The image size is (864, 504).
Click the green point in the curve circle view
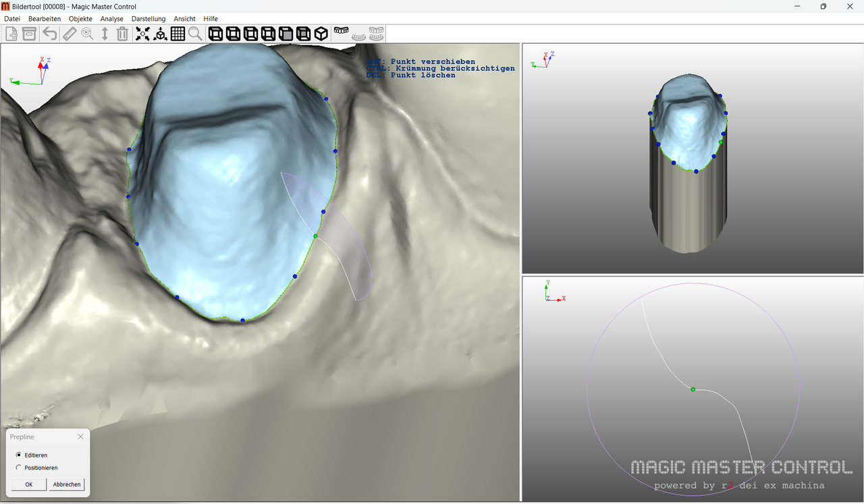693,389
